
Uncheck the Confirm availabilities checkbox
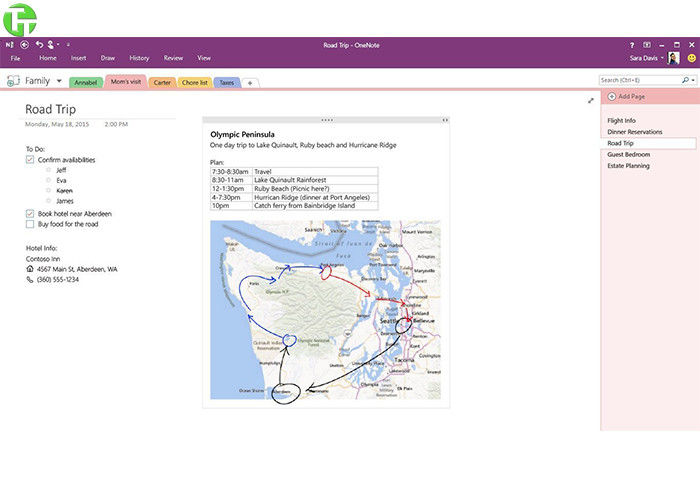[x=30, y=160]
